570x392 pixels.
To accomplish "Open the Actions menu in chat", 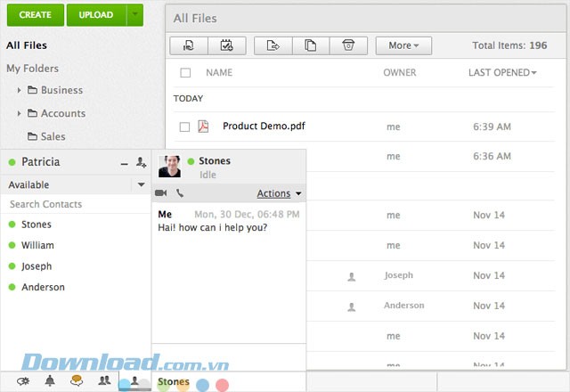I will coord(279,193).
